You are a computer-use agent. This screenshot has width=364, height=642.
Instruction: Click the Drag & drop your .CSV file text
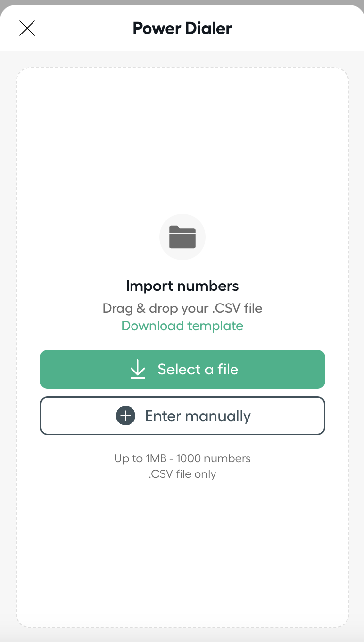tap(182, 308)
